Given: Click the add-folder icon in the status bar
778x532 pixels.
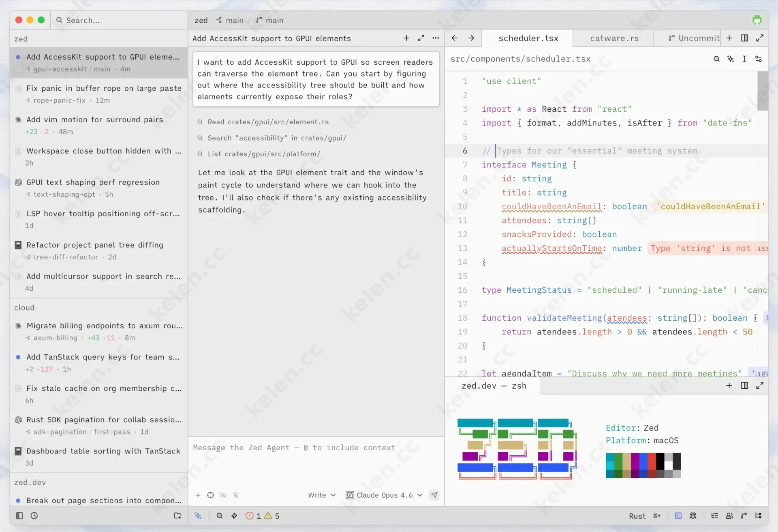Looking at the screenshot, I should 178,516.
